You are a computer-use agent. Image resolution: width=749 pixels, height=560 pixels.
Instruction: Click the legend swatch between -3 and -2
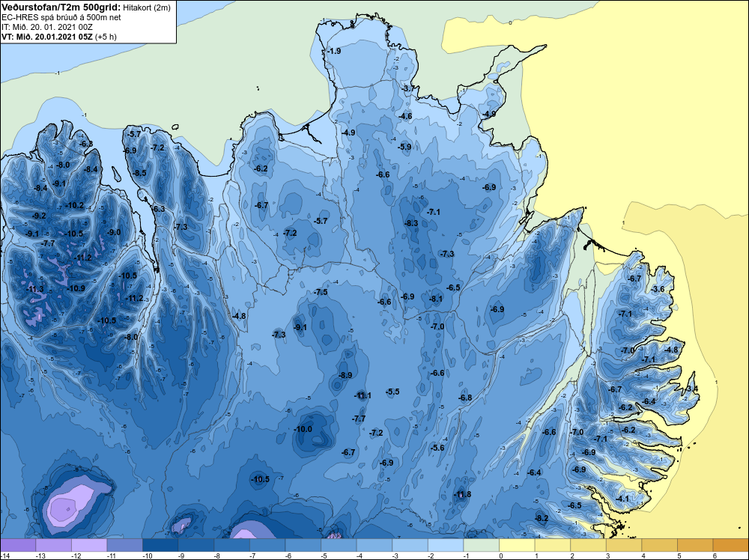coord(410,545)
